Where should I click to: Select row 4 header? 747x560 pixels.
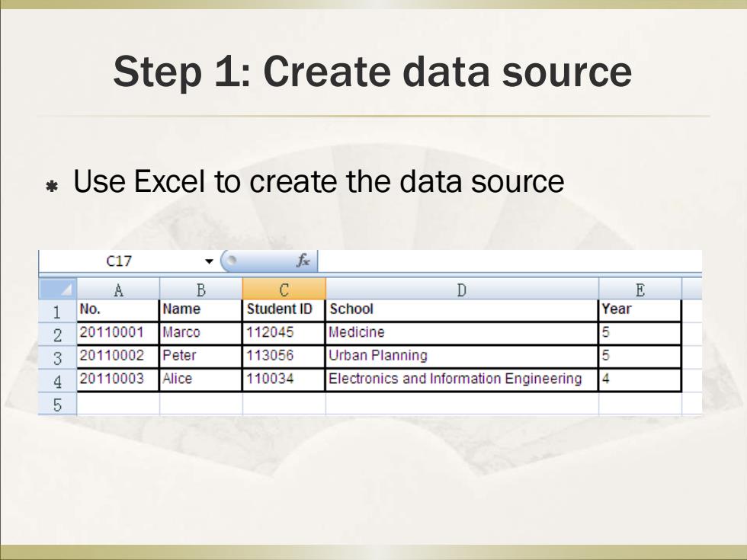click(x=58, y=380)
